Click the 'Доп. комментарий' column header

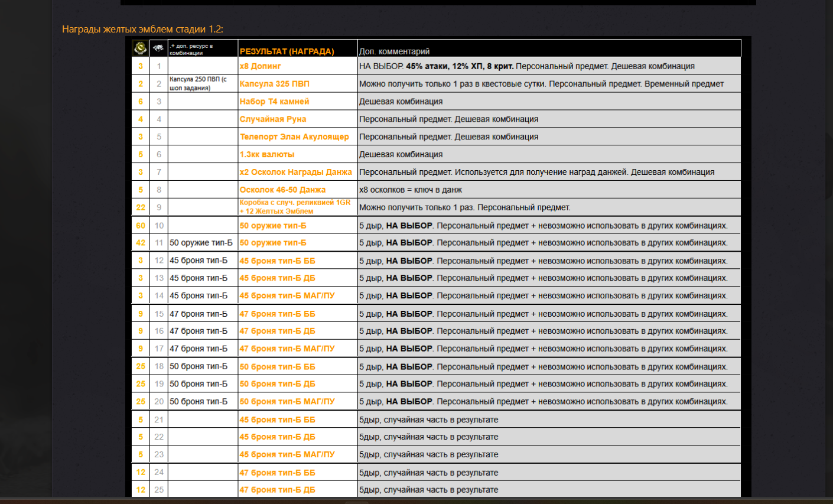click(394, 51)
